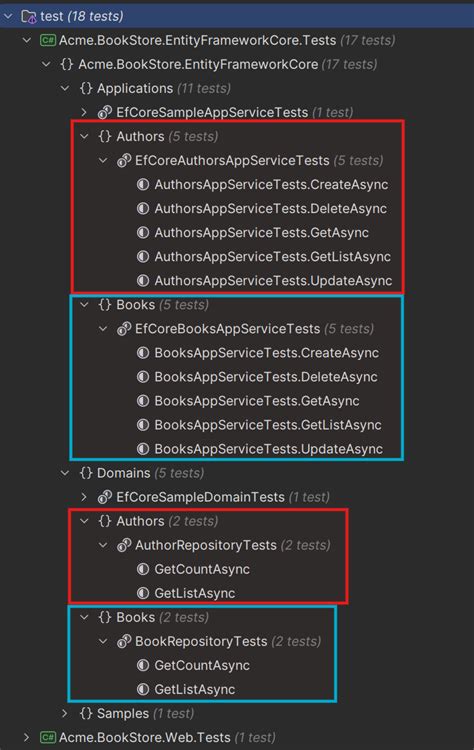Click the class icon beside AuthorRepositoryTests

(124, 545)
